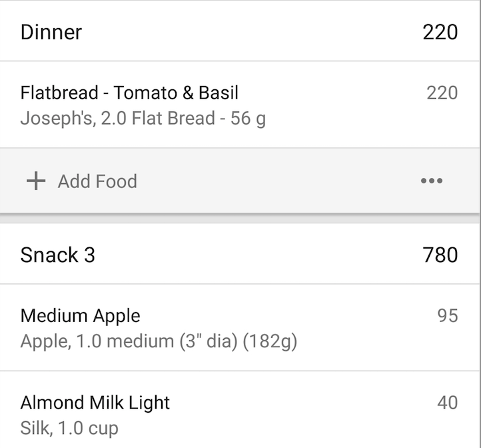The height and width of the screenshot is (448, 481).
Task: Click the "56 g" weight in Flatbread details
Action: tap(248, 119)
